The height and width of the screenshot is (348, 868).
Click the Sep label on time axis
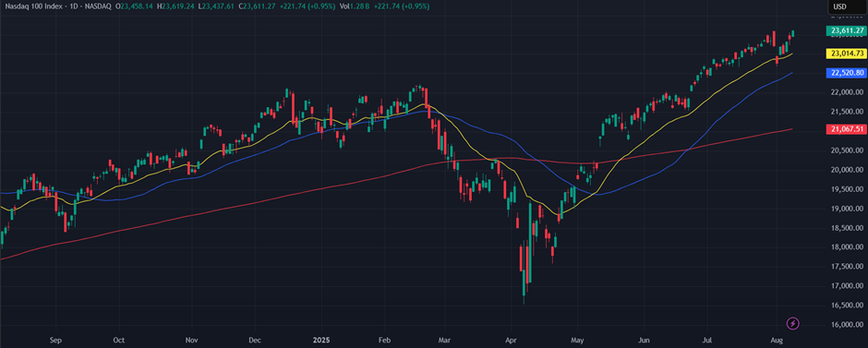pos(55,341)
